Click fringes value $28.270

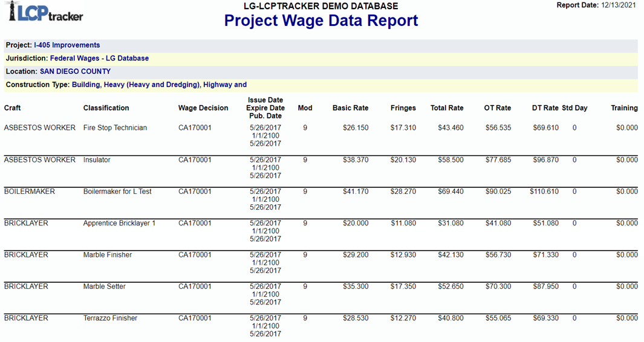(403, 192)
